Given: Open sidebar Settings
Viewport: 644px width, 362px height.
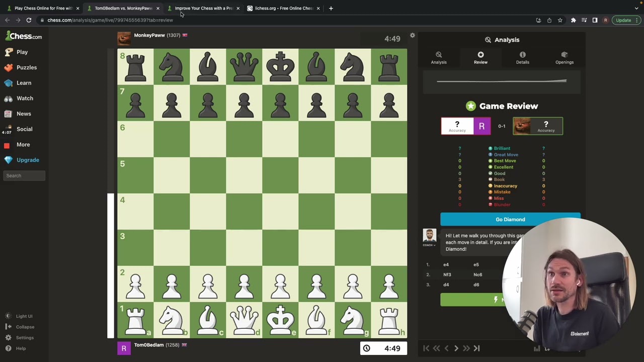Looking at the screenshot, I should pos(19,338).
